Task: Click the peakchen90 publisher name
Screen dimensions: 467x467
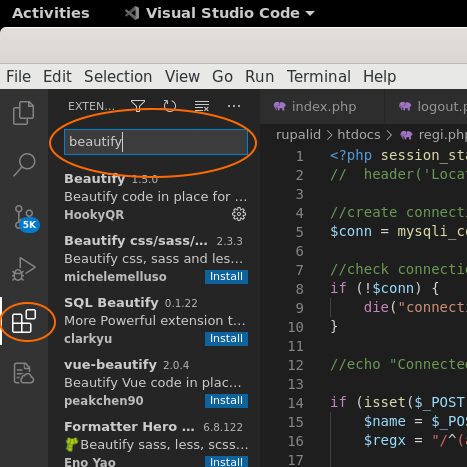Action: point(104,401)
